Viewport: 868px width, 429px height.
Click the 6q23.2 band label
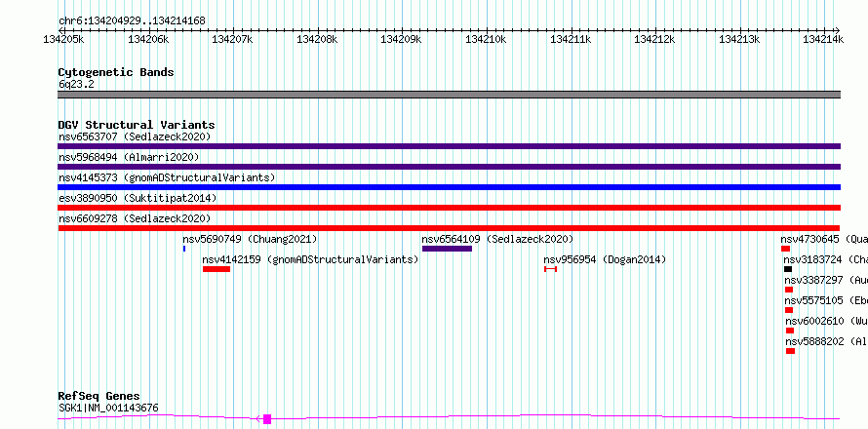(x=76, y=84)
